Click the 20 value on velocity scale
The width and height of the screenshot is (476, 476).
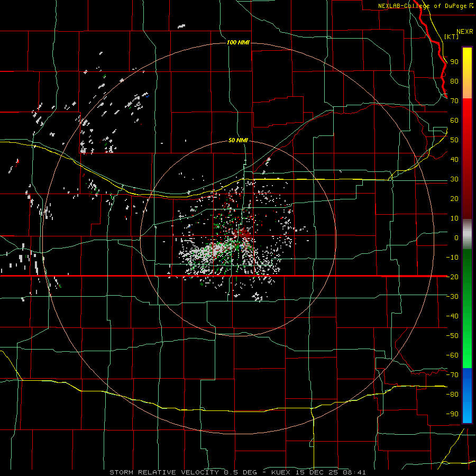coord(454,198)
